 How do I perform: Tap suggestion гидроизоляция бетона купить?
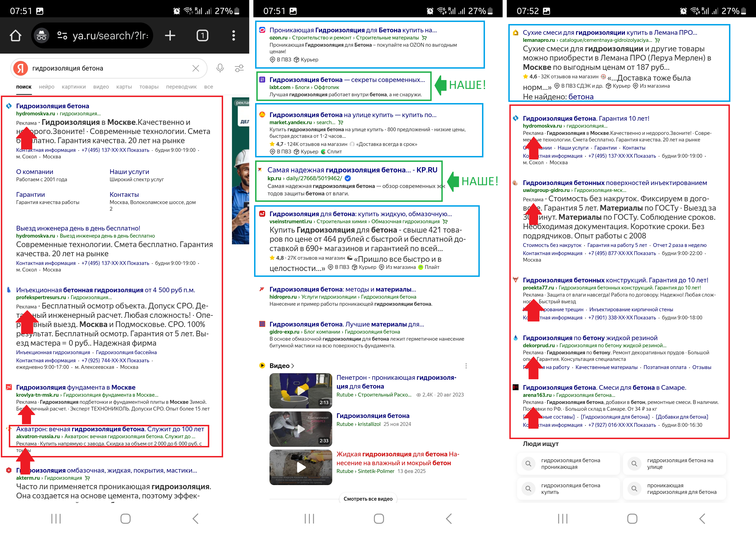click(569, 489)
